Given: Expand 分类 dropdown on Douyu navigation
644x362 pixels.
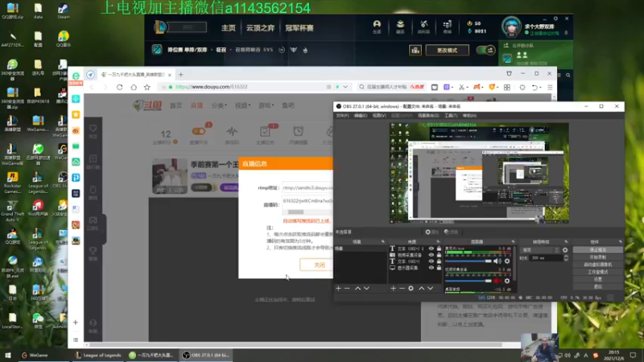Looking at the screenshot, I should pos(219,105).
